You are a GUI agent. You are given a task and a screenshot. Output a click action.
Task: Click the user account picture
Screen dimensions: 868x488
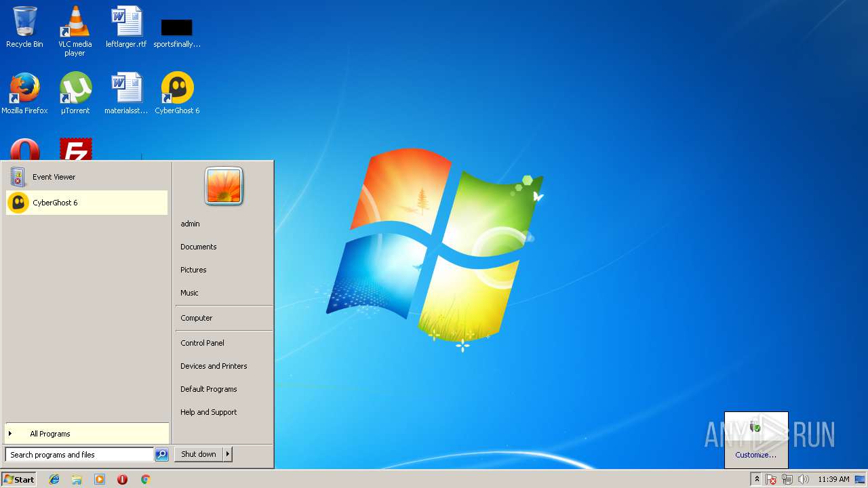[x=224, y=186]
